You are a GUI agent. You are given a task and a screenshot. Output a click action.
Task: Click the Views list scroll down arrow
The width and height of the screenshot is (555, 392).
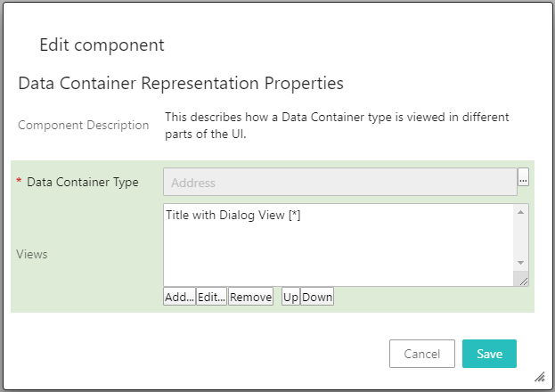tap(520, 263)
